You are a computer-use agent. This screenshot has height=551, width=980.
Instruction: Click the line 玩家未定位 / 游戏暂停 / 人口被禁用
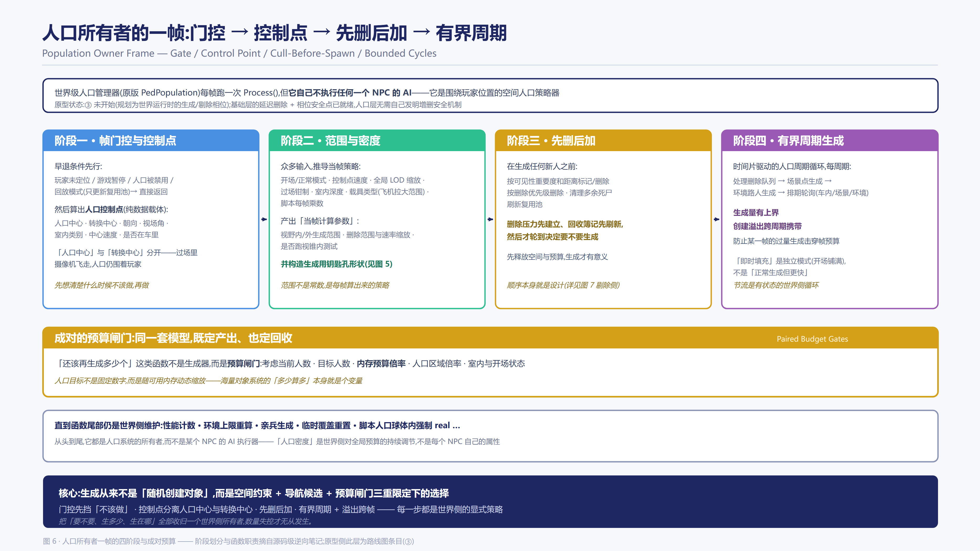(x=114, y=180)
